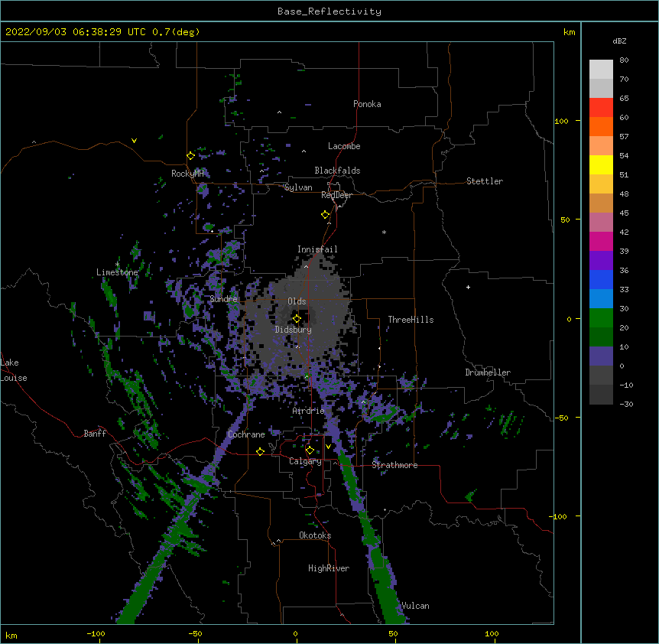659x644 pixels.
Task: Select the Banff label
Action: [x=95, y=434]
